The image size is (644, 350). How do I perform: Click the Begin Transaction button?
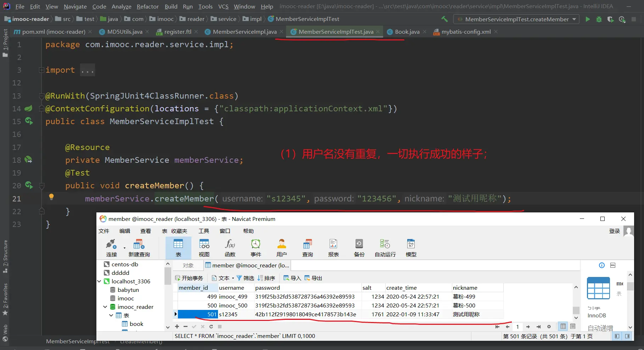pos(189,278)
